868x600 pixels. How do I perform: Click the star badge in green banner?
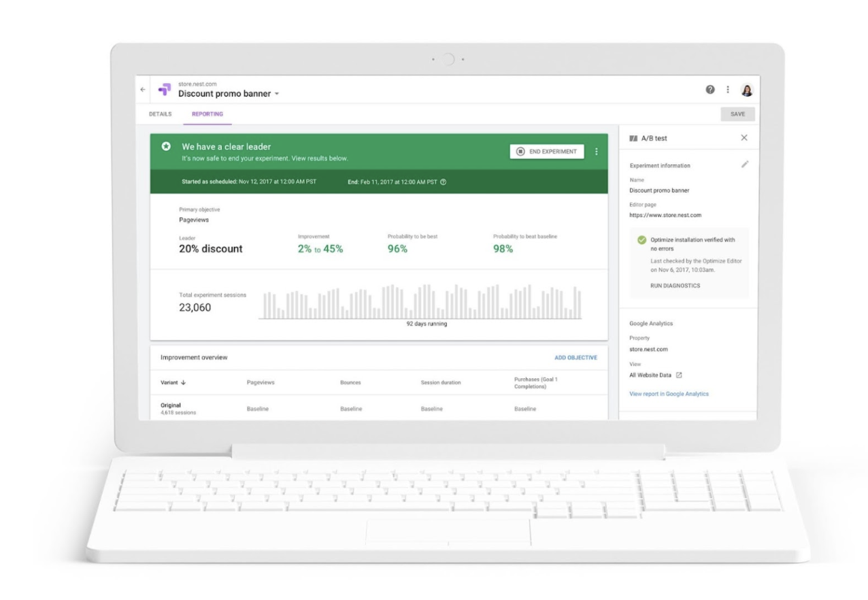tap(165, 146)
